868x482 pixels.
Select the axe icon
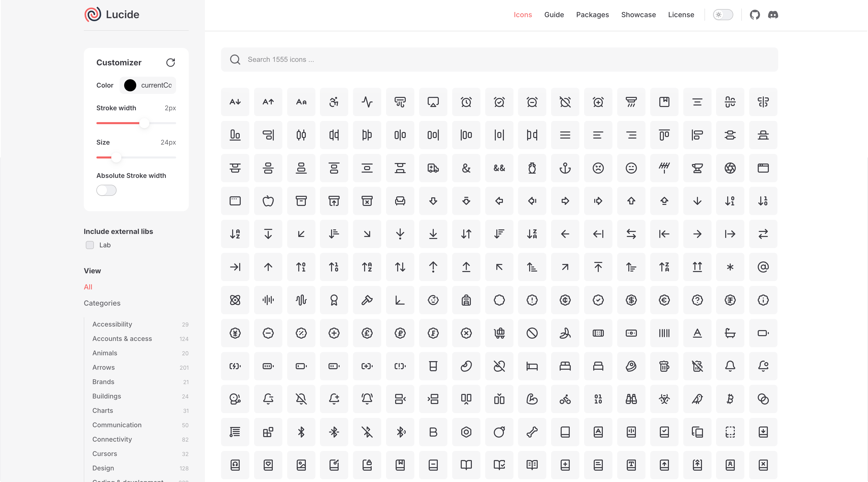[367, 300]
